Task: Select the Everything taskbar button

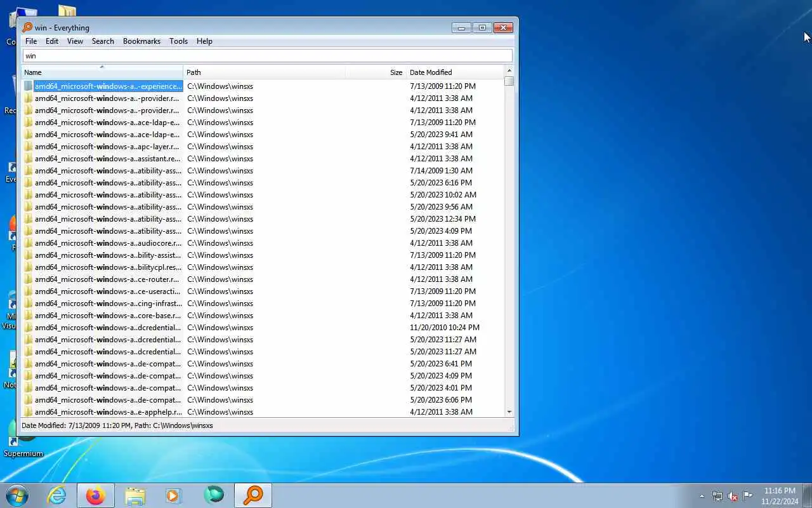Action: (x=253, y=495)
